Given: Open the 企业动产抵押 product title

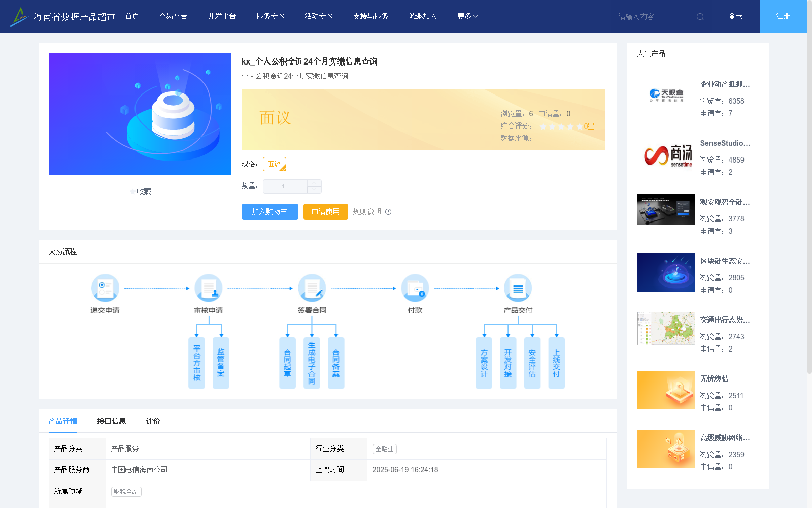Looking at the screenshot, I should 725,84.
